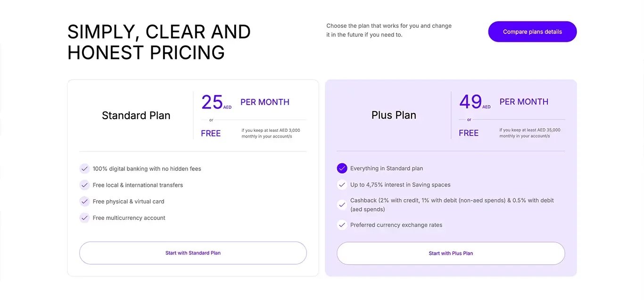Click the AED 35,000 balance condition text
This screenshot has height=300, width=644.
(x=530, y=133)
